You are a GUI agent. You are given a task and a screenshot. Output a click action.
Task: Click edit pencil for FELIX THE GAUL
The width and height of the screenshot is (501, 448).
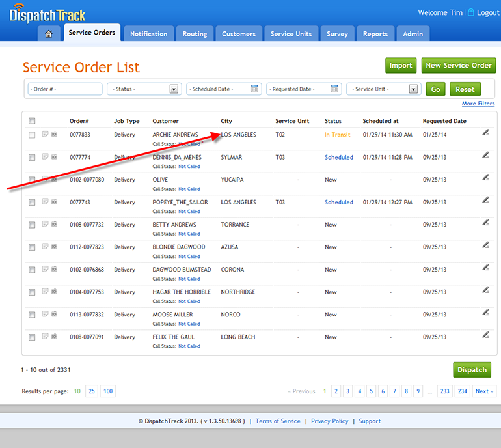point(485,335)
